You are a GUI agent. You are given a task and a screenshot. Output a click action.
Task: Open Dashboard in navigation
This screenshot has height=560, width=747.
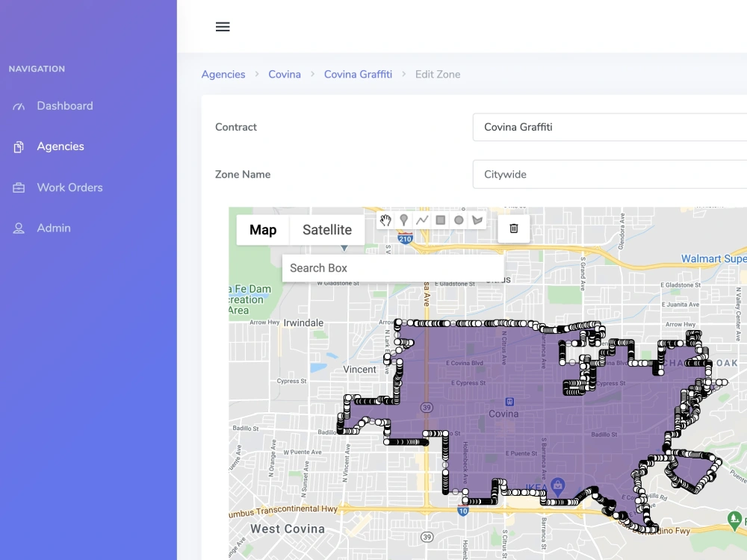pos(65,106)
